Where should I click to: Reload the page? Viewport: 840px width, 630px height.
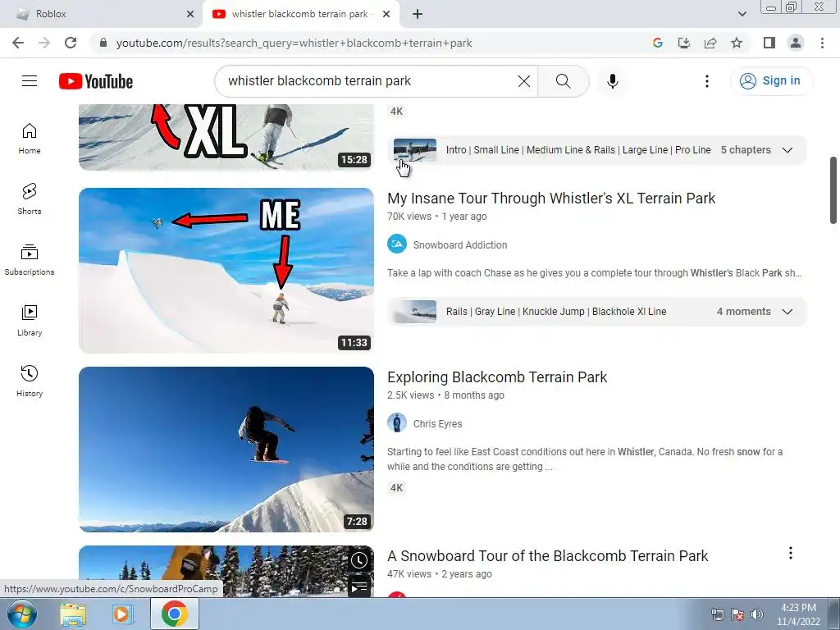click(71, 43)
